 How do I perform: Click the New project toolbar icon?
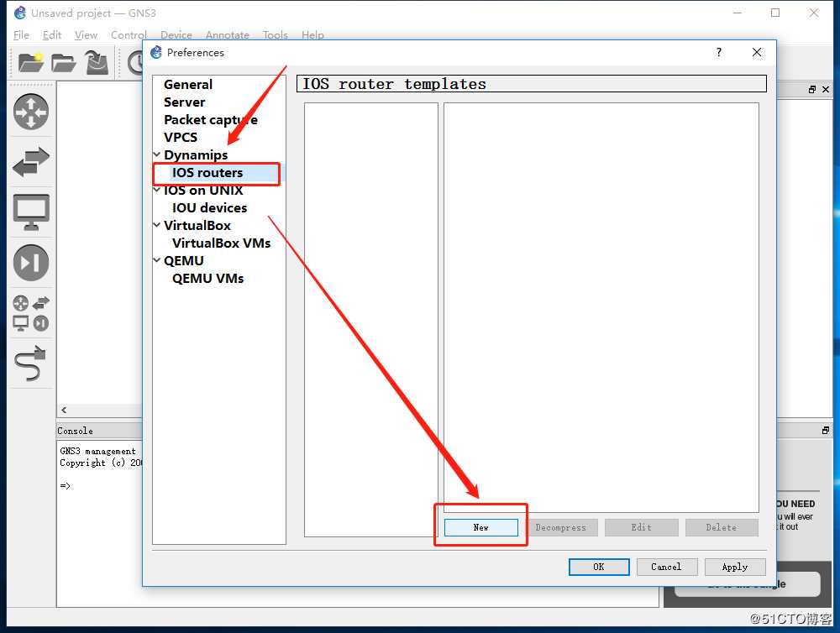coord(30,63)
